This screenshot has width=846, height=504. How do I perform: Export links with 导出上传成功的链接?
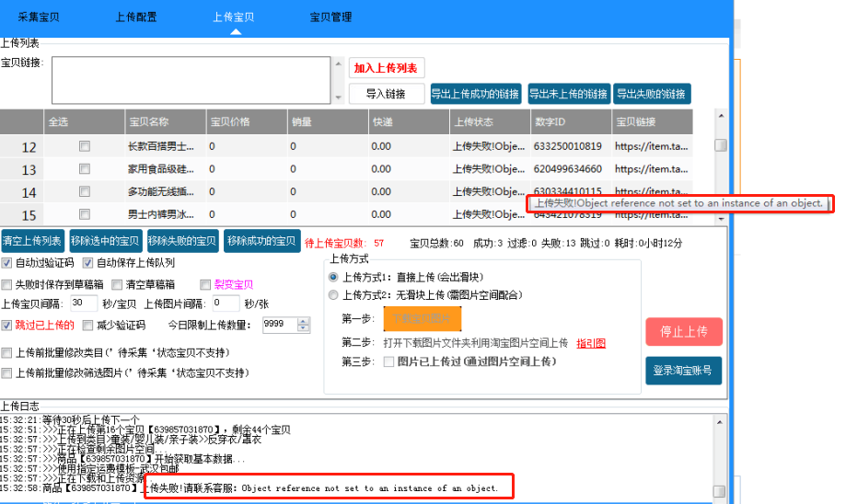[x=475, y=94]
